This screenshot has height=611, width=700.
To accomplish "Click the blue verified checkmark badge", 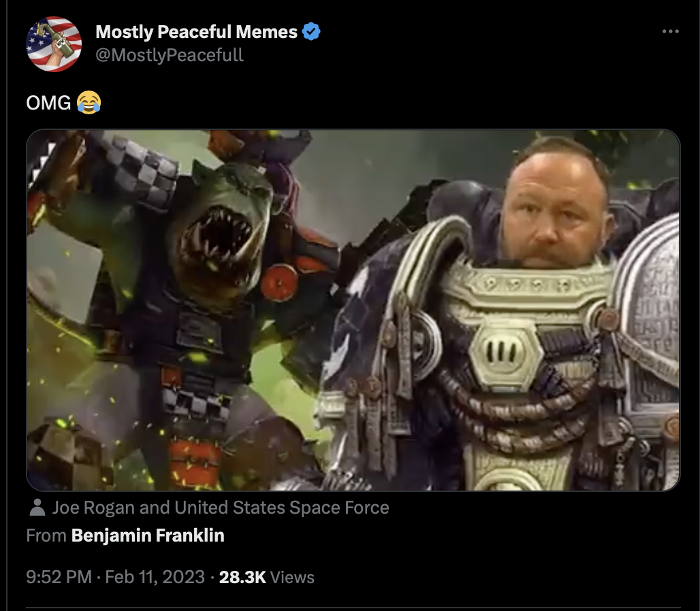I will pyautogui.click(x=311, y=32).
